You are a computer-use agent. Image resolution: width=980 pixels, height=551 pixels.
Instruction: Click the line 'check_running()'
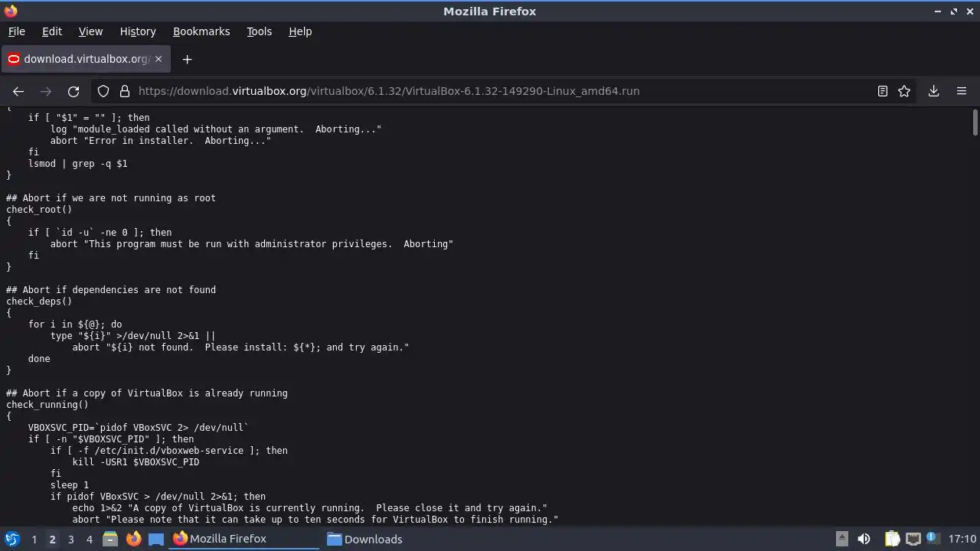[47, 405]
